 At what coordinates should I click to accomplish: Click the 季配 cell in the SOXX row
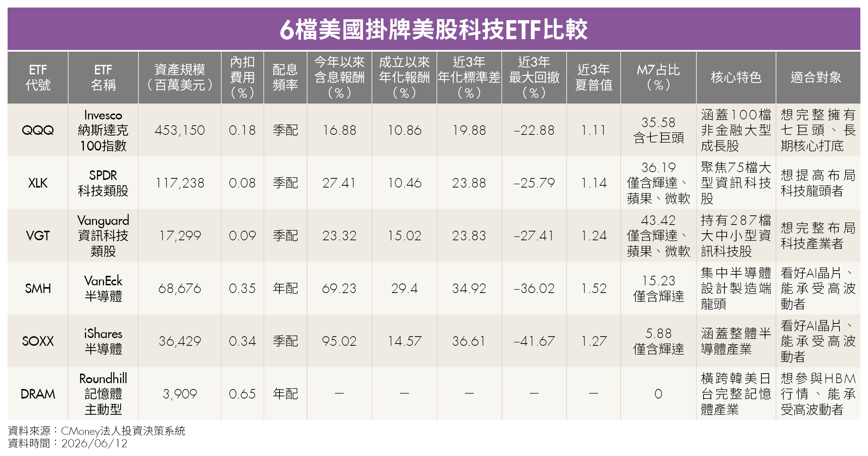(x=285, y=341)
